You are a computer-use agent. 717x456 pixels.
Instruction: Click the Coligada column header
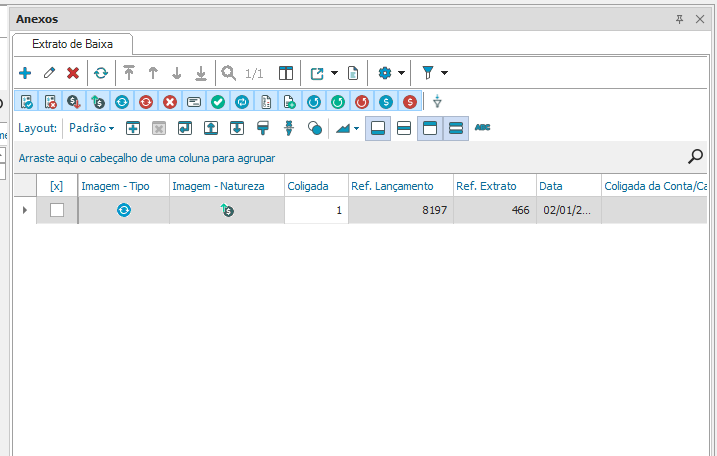307,186
